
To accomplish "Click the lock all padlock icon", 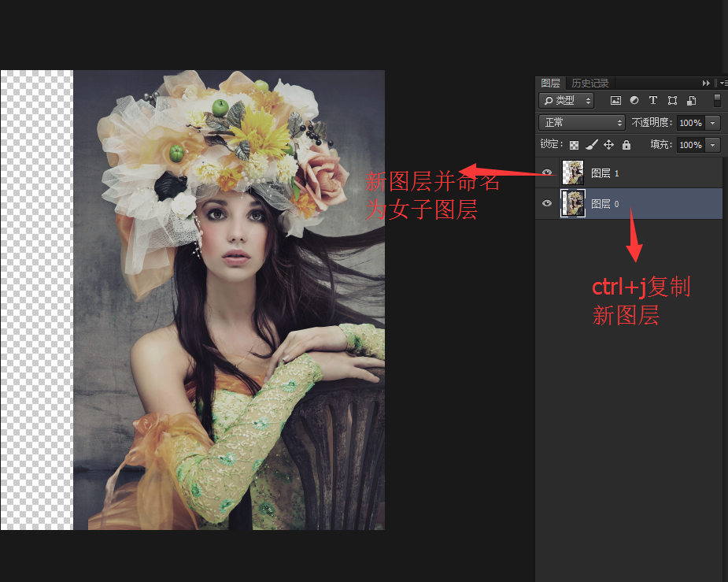I will [626, 145].
